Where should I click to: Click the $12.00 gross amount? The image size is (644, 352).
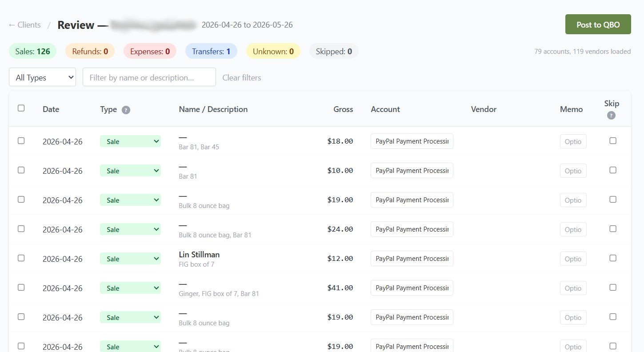pyautogui.click(x=340, y=258)
